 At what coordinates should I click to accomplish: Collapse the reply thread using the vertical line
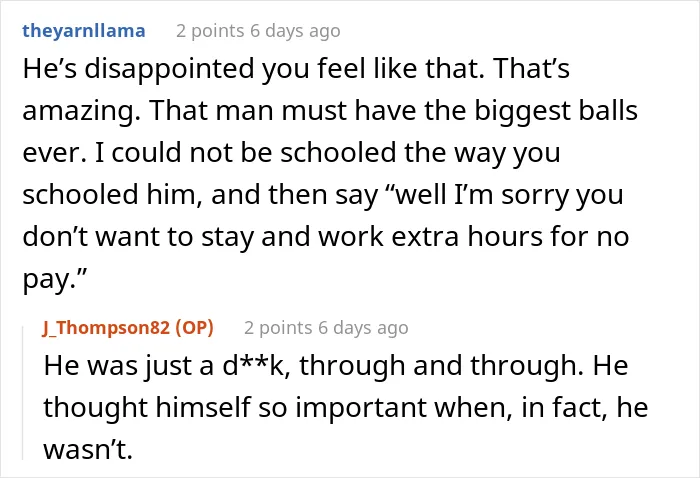[23, 393]
